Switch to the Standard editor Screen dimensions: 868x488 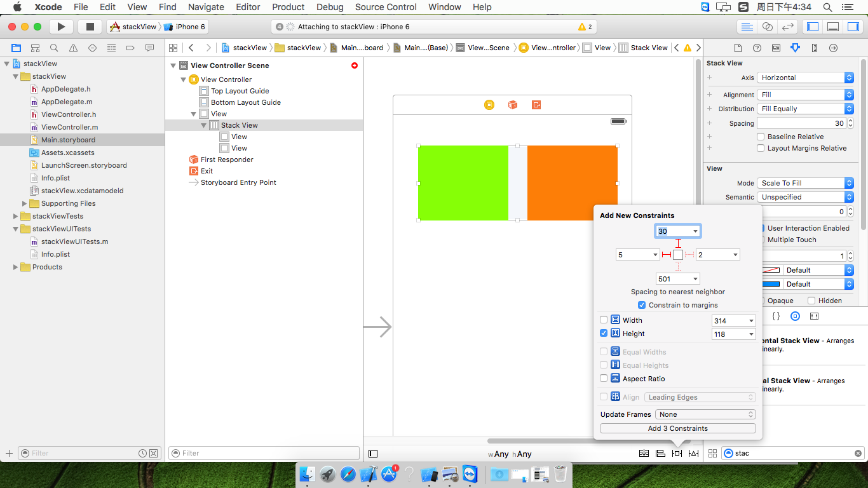point(747,27)
